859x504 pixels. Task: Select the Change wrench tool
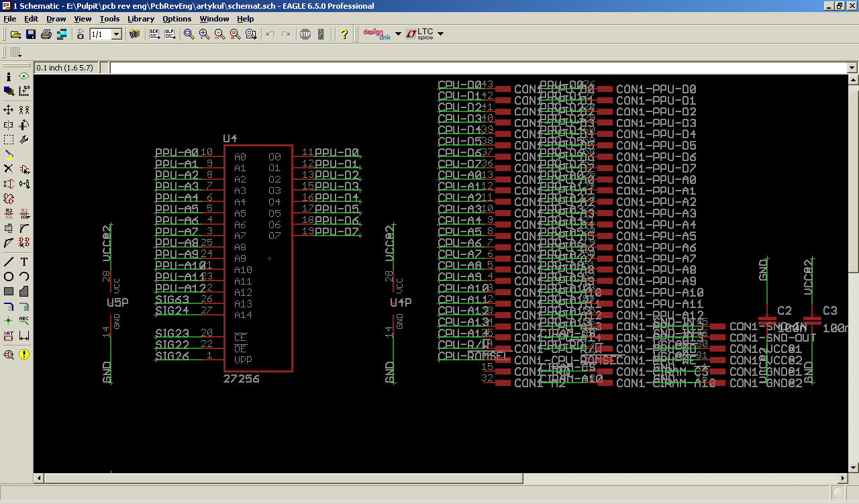(x=24, y=140)
